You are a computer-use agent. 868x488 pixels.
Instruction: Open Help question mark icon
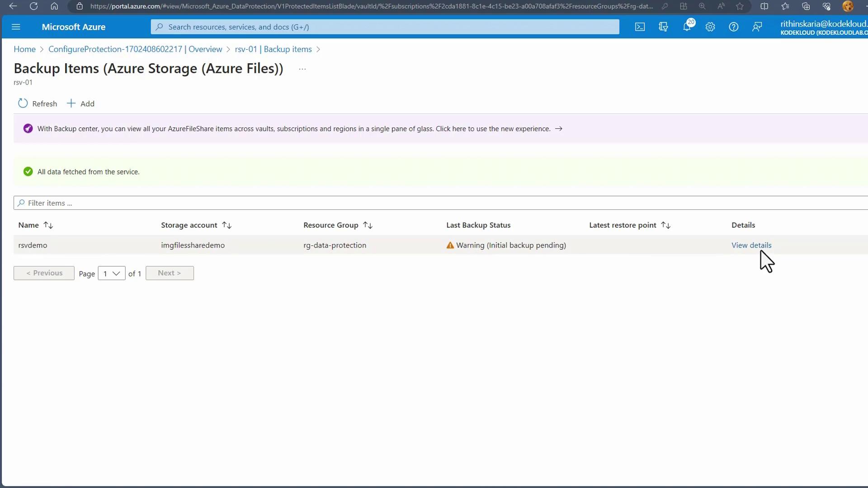(733, 27)
